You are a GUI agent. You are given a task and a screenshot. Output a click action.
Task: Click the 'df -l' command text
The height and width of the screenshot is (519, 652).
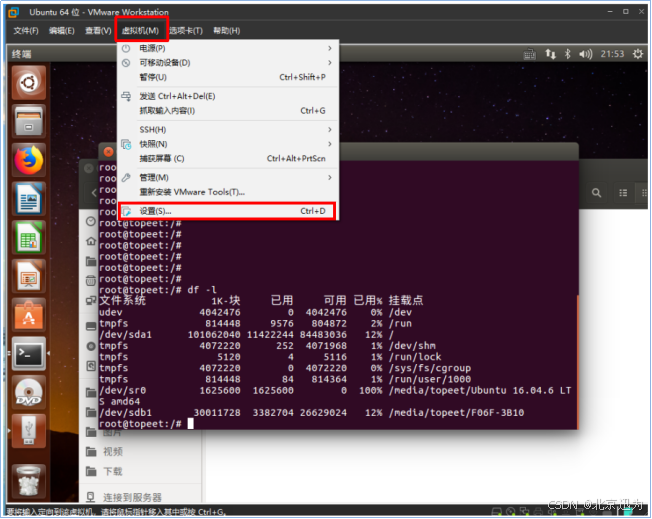[x=202, y=290]
